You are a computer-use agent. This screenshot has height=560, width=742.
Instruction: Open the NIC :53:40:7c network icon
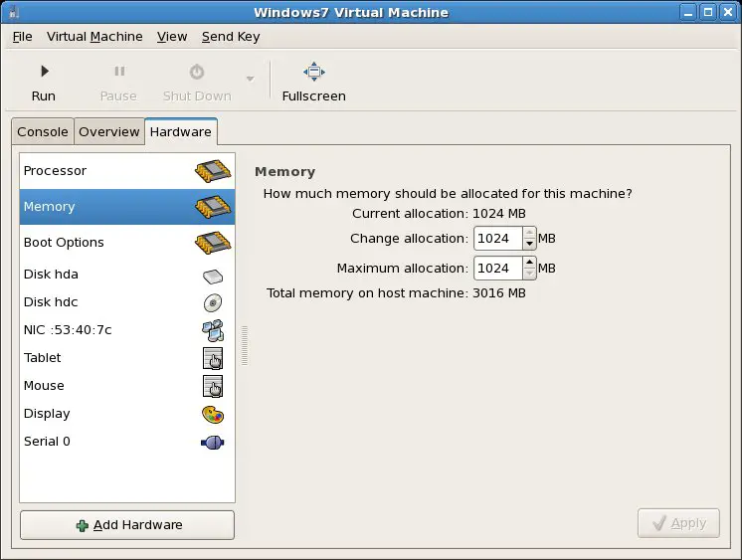(212, 330)
